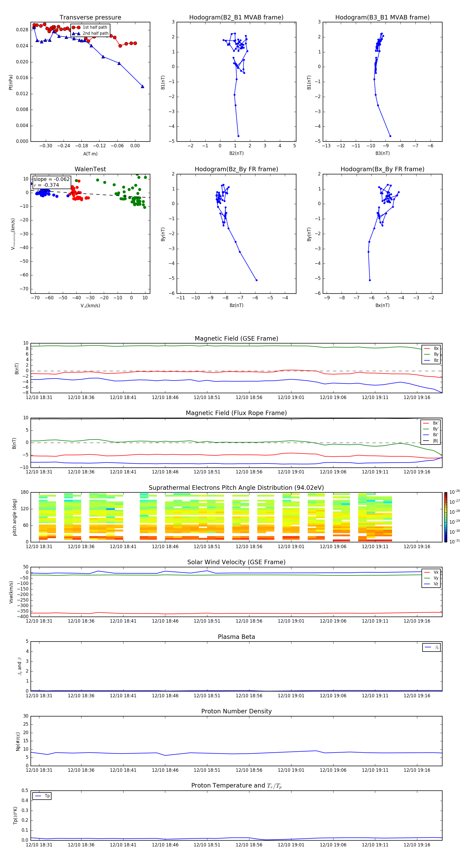Click the βp legend in Plasma Beta panel

(431, 647)
